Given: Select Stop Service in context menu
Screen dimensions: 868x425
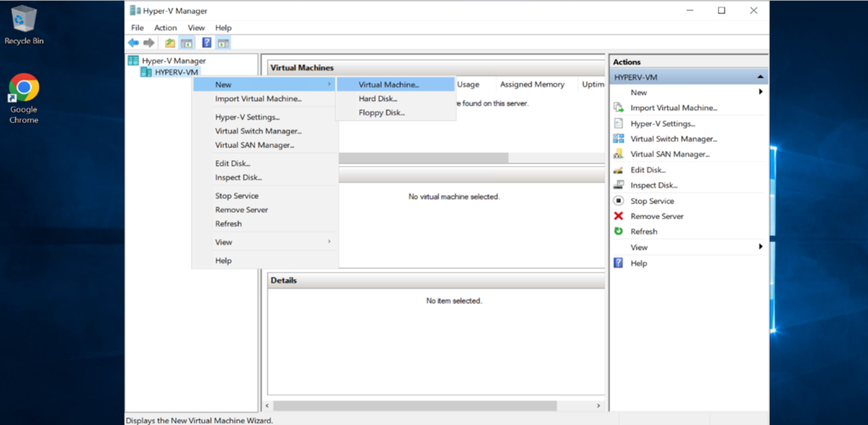Looking at the screenshot, I should point(264,196).
